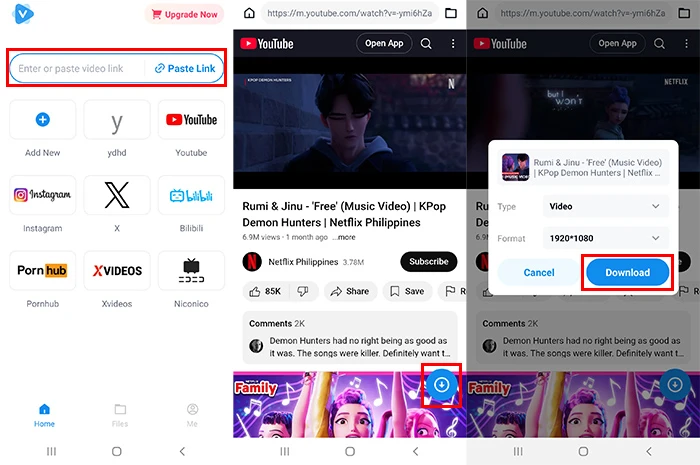Tap the Subscribe button
The height and width of the screenshot is (465, 700).
[429, 262]
